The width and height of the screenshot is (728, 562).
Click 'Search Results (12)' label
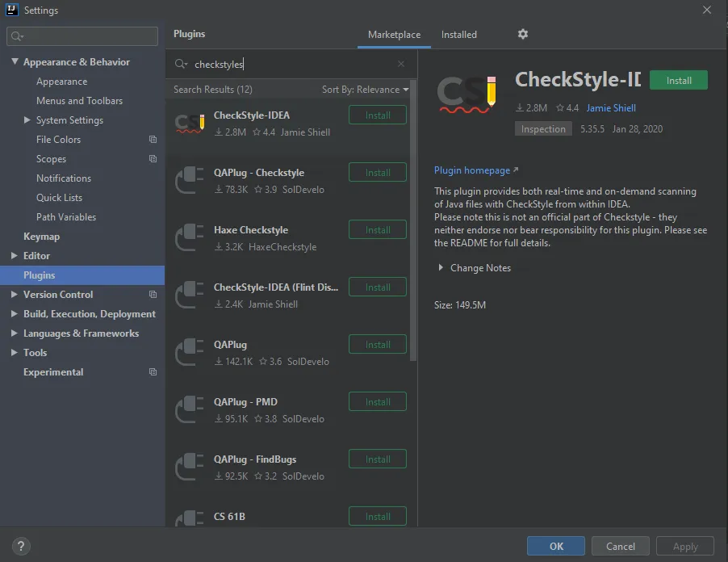click(x=213, y=90)
